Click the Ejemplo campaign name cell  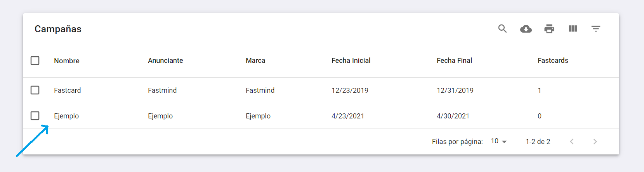point(66,116)
